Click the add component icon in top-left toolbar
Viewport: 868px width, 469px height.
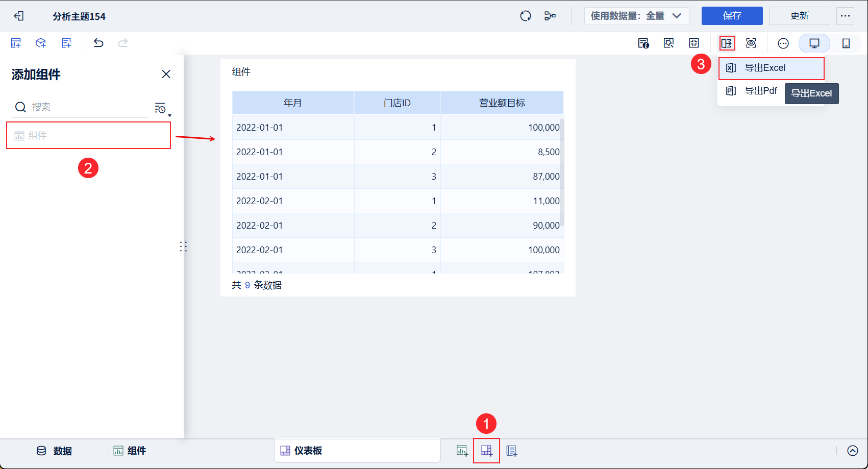pos(15,43)
